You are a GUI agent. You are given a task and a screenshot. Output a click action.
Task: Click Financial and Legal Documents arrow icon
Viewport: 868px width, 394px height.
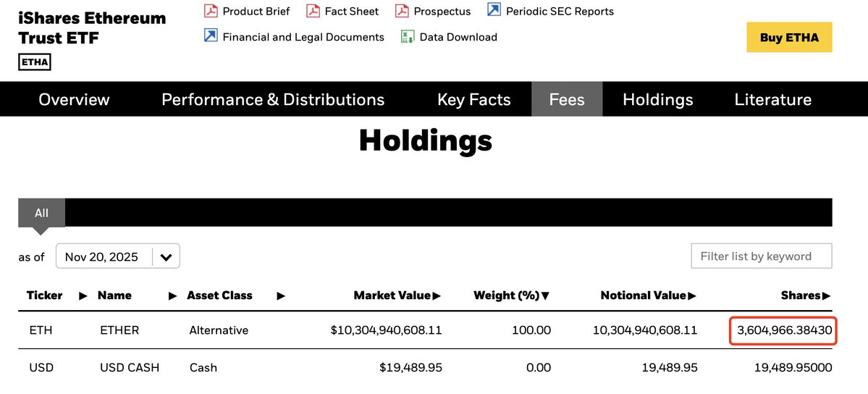click(x=211, y=35)
